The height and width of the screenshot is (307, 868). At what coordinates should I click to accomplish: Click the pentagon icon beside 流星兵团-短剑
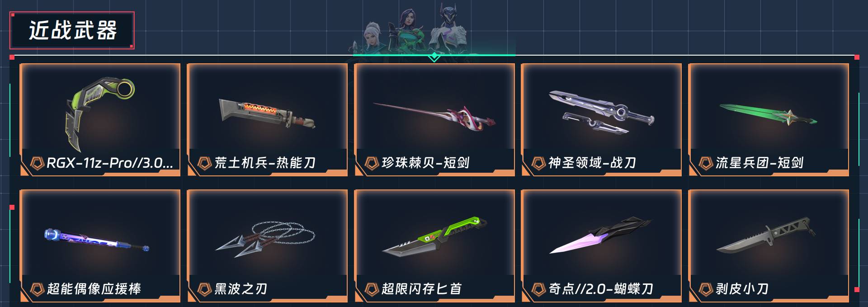(706, 163)
